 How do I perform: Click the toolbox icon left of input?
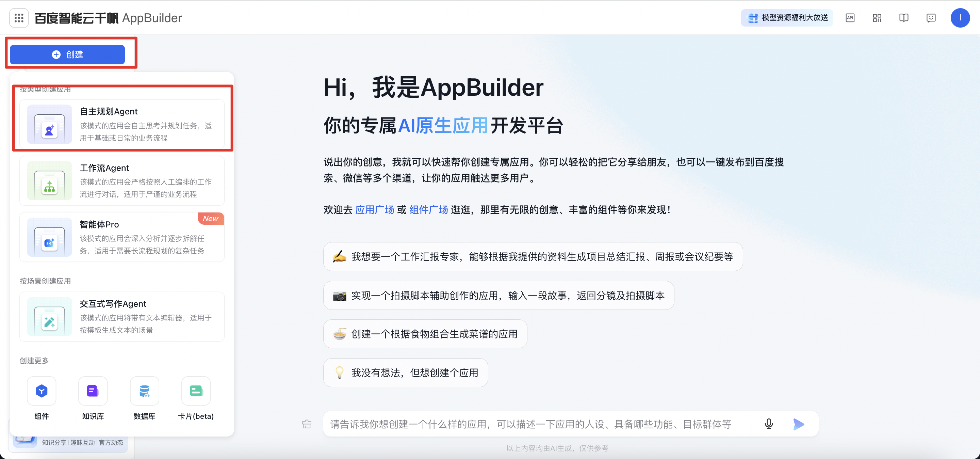(x=307, y=424)
